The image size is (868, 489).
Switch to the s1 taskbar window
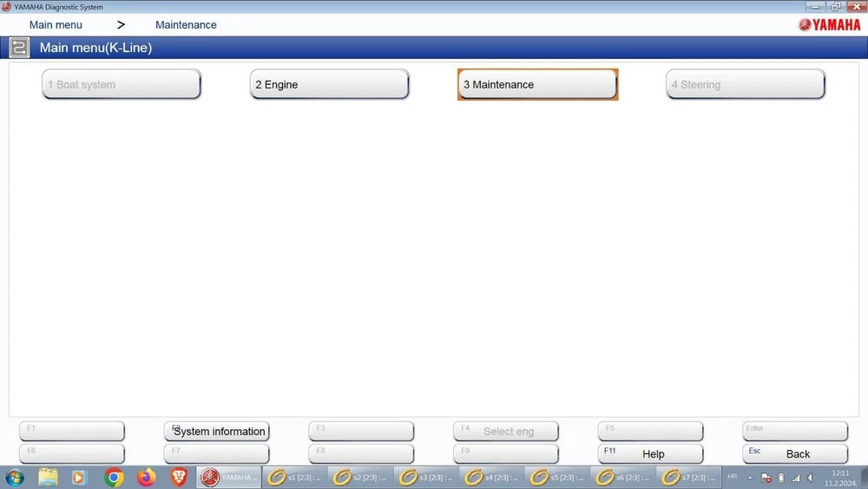pos(294,478)
